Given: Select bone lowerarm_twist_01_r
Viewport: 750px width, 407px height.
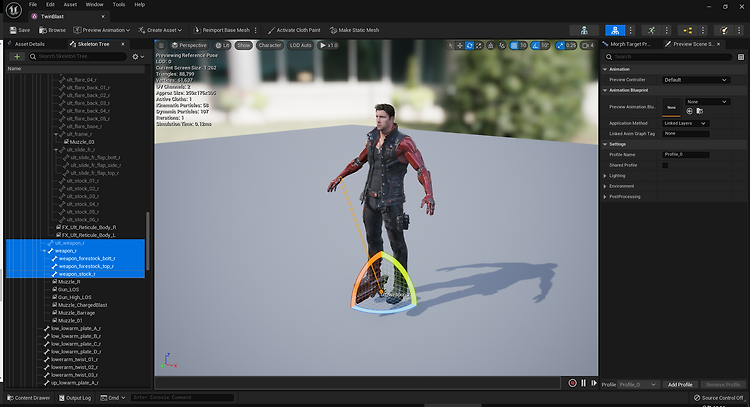Looking at the screenshot, I should tap(74, 359).
